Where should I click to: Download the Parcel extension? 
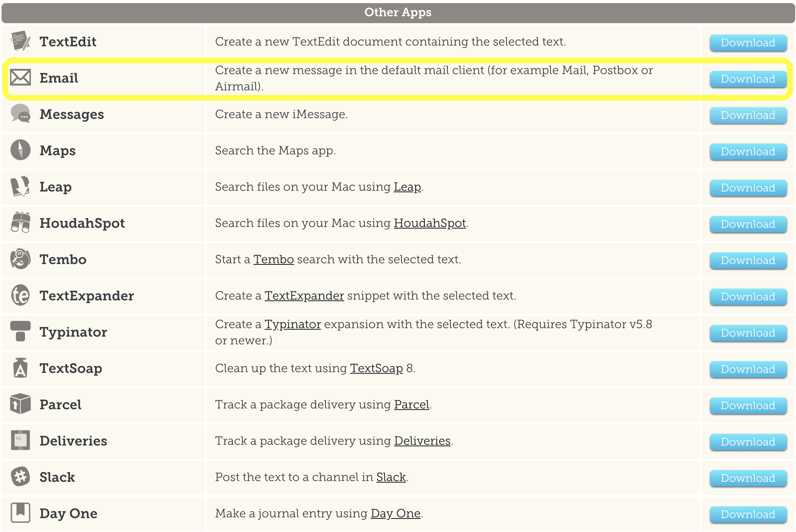point(748,405)
